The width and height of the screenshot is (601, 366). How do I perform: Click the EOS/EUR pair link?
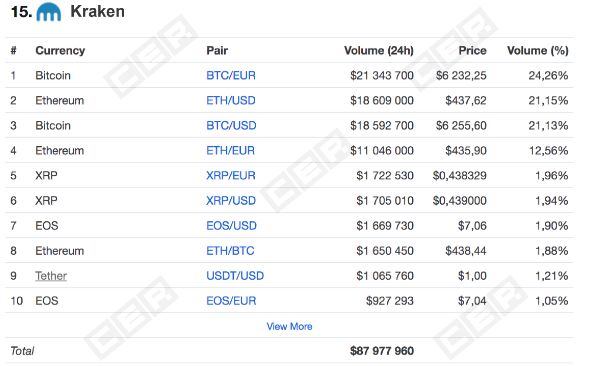click(x=231, y=301)
